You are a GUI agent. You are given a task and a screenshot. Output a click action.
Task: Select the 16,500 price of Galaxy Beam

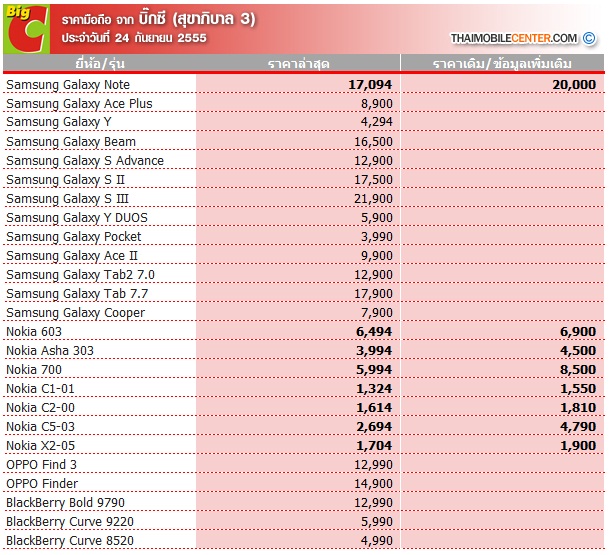pyautogui.click(x=373, y=142)
